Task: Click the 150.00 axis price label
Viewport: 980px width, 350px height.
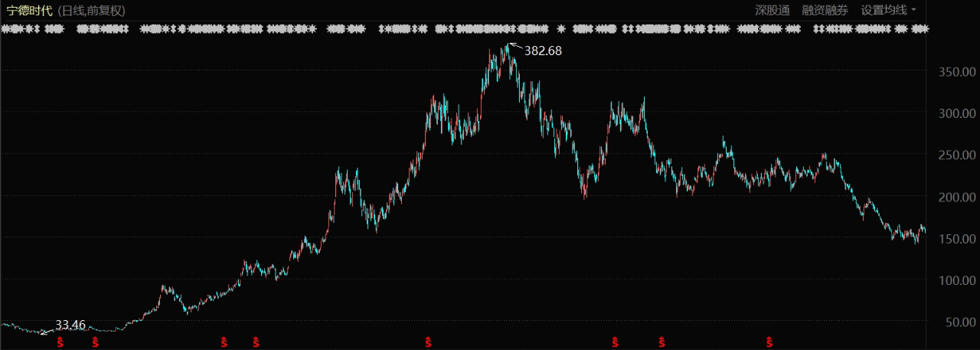Action: pos(955,239)
